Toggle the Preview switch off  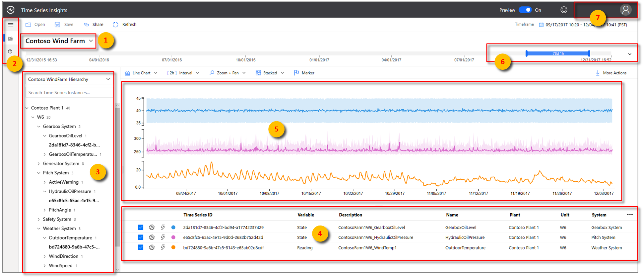[525, 10]
